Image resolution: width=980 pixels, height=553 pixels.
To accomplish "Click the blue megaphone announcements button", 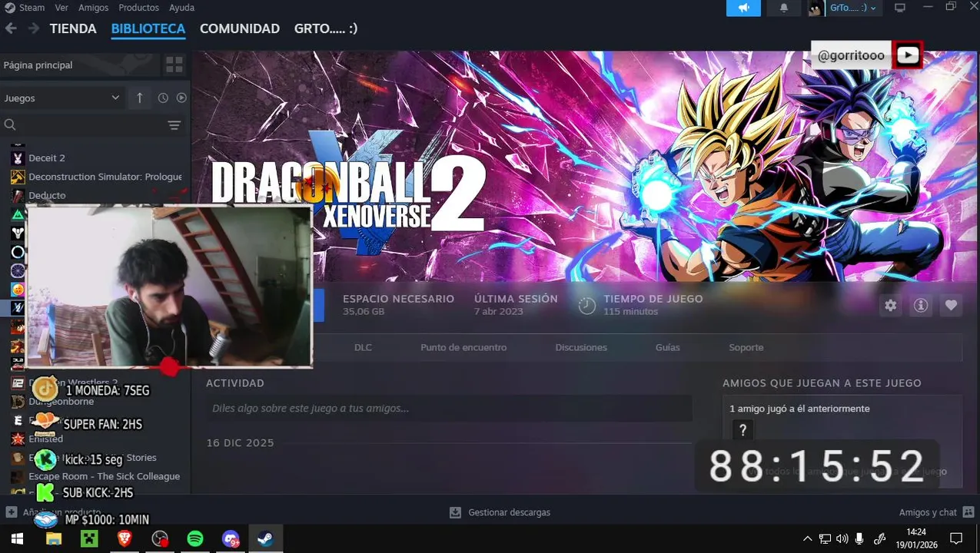I will point(743,8).
